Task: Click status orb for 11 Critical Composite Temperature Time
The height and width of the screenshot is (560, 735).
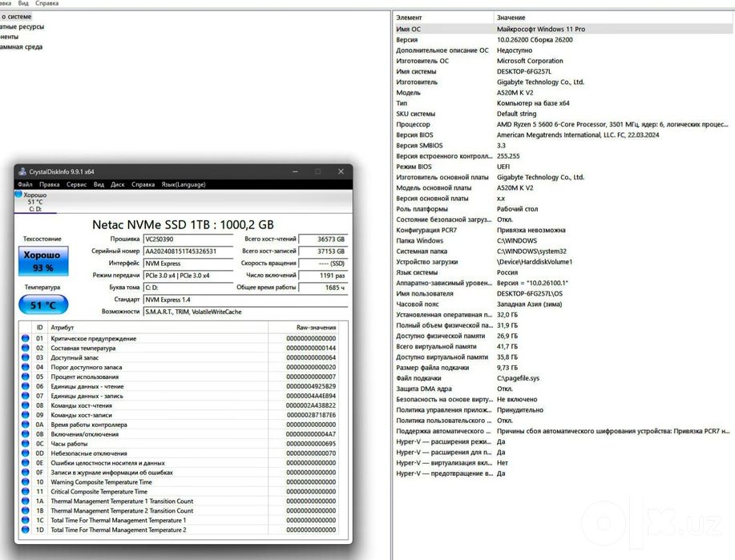Action: point(26,492)
